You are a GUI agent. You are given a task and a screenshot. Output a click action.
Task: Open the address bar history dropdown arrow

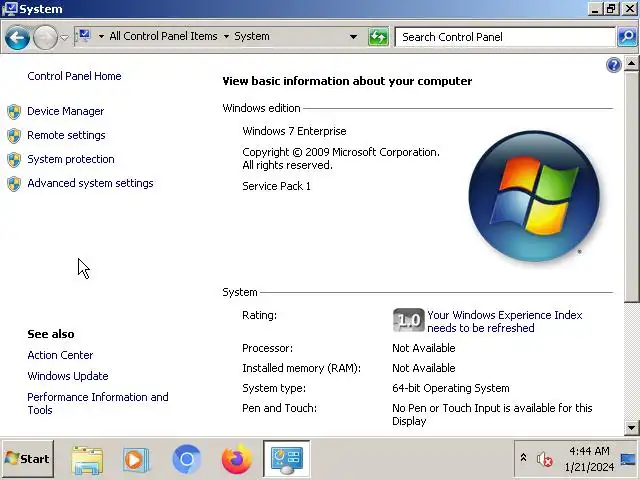[353, 37]
